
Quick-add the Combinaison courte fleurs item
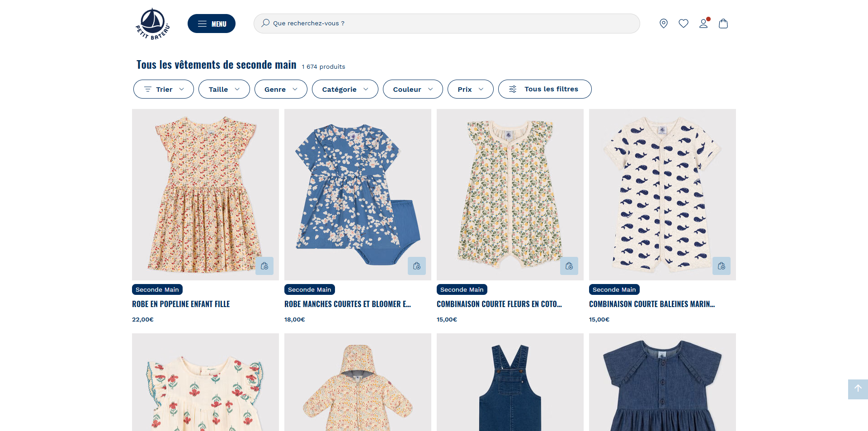pyautogui.click(x=569, y=266)
